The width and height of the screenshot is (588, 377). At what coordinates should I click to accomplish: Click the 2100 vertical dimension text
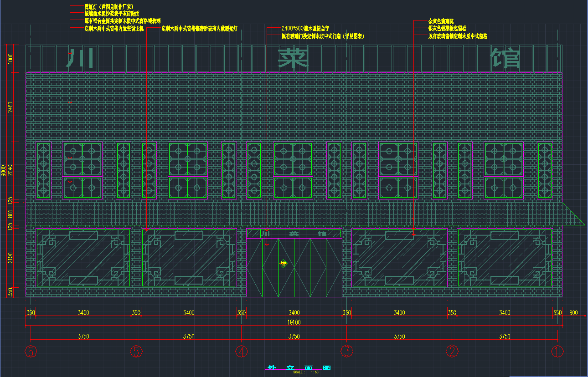(10, 257)
